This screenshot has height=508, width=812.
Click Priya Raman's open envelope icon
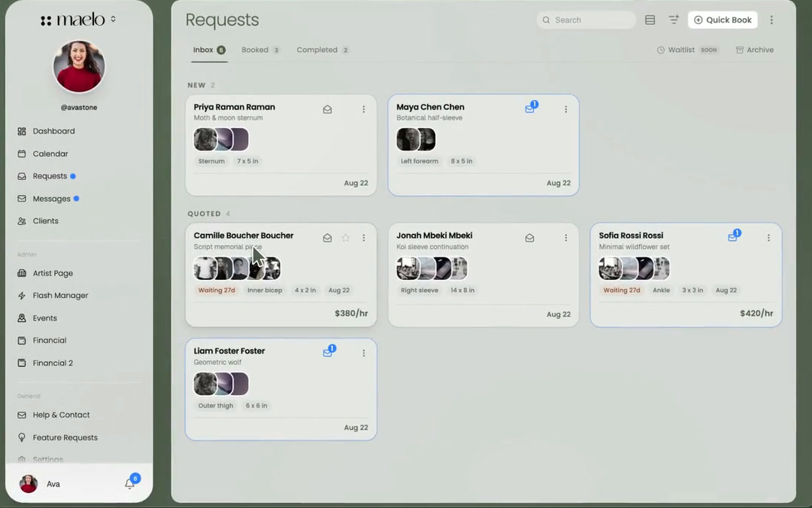point(327,109)
